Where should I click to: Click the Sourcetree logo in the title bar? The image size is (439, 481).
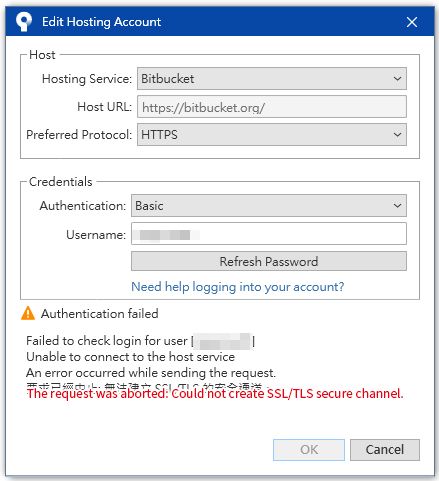point(24,22)
